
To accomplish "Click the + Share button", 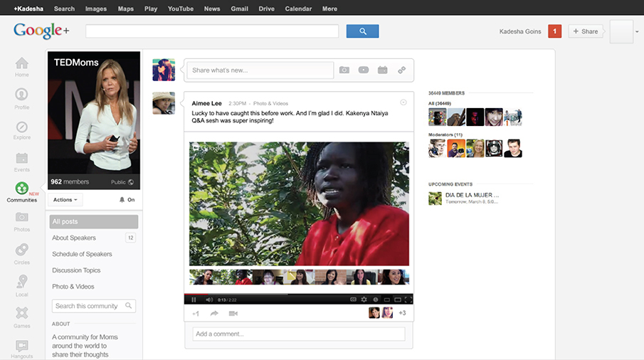I will [x=585, y=31].
